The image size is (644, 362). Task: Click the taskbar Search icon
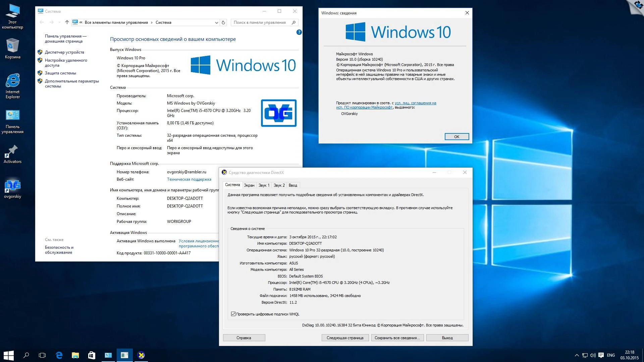26,355
